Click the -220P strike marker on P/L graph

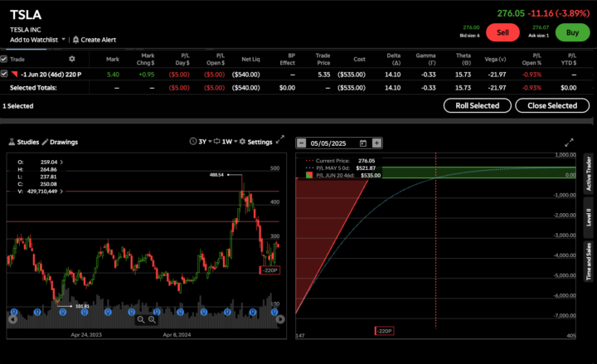[384, 331]
